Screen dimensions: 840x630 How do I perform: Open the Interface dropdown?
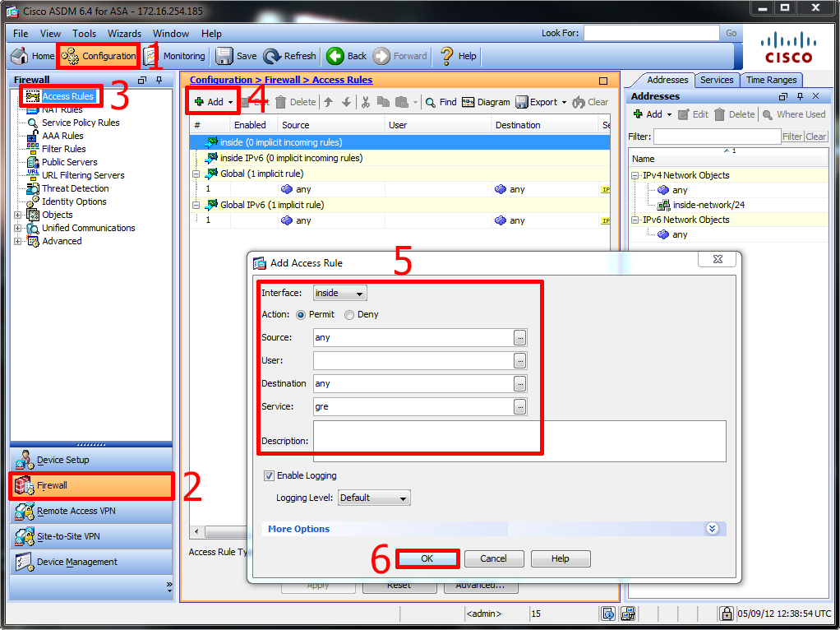tap(339, 294)
